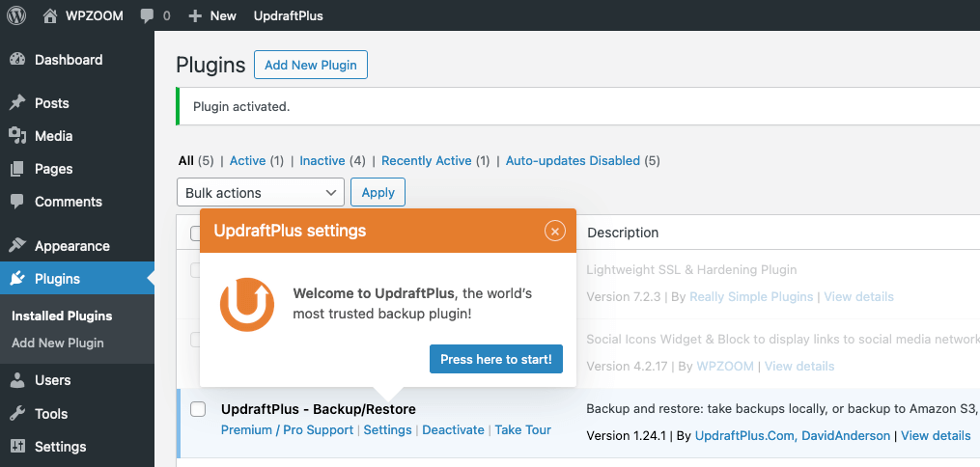The width and height of the screenshot is (980, 467).
Task: Filter plugins by Auto-updates Disabled
Action: [x=573, y=160]
